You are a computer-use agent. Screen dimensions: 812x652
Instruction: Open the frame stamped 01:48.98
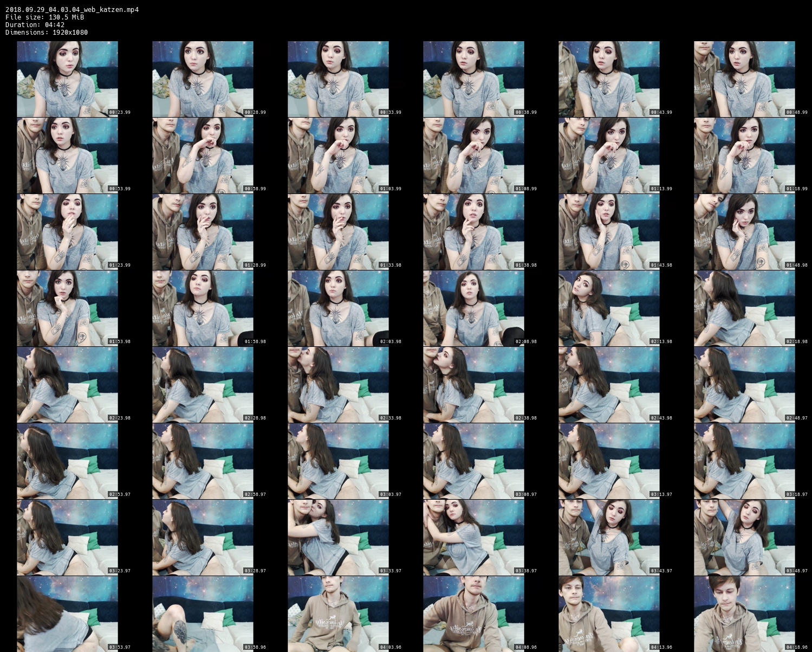[745, 232]
